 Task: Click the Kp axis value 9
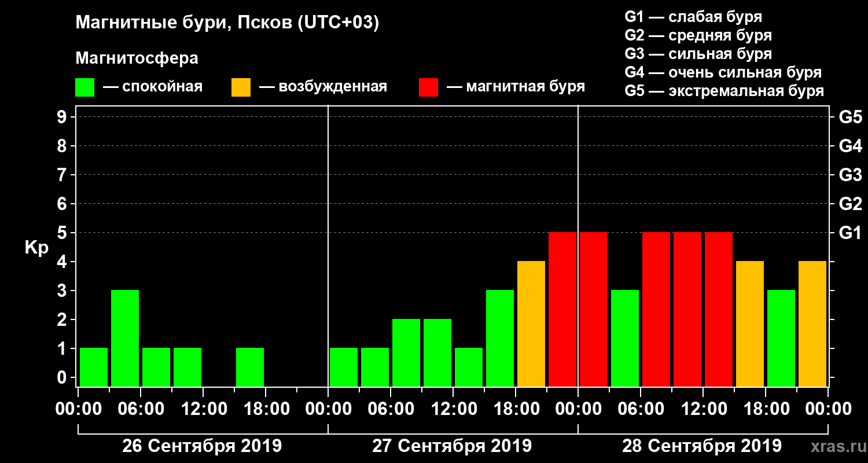pos(63,117)
